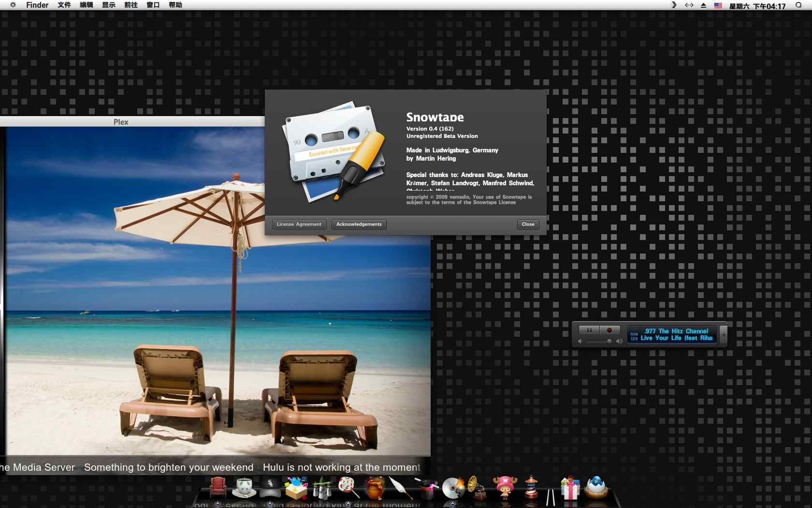The height and width of the screenshot is (508, 812).
Task: Close the Snowtape about dialog
Action: pyautogui.click(x=528, y=224)
